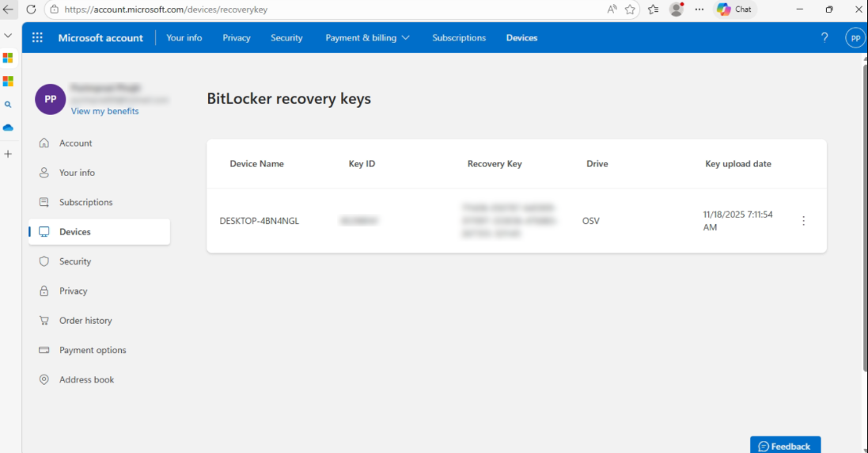Select Security in left sidebar
Screen dimensions: 868x453
(100, 261)
